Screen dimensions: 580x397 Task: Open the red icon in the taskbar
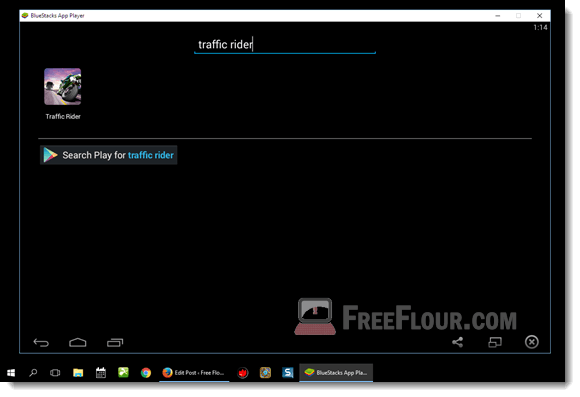tap(243, 373)
